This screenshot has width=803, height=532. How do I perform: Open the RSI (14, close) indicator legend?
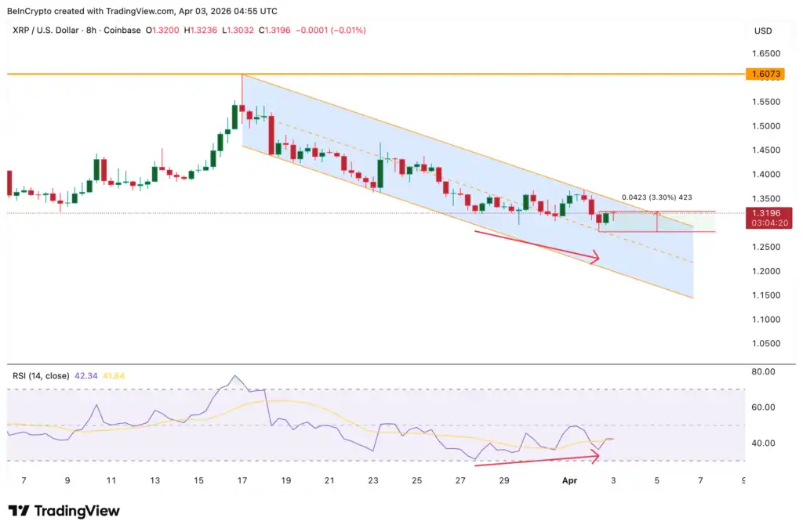[40, 376]
